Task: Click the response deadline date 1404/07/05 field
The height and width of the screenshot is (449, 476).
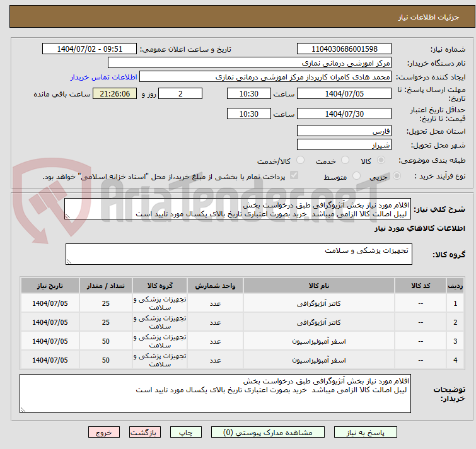Action: point(344,94)
